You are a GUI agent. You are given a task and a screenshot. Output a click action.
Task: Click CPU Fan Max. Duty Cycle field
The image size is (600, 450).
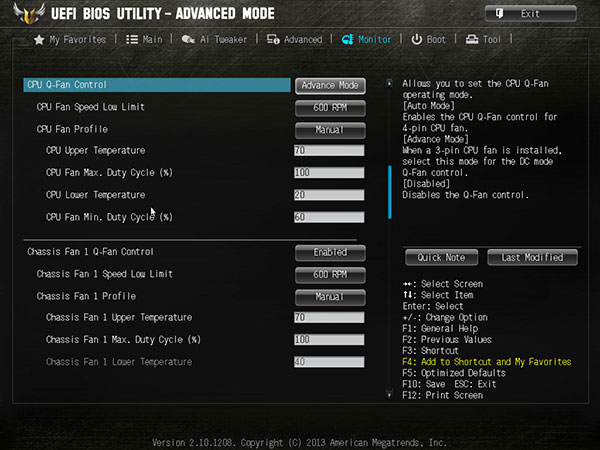[329, 173]
